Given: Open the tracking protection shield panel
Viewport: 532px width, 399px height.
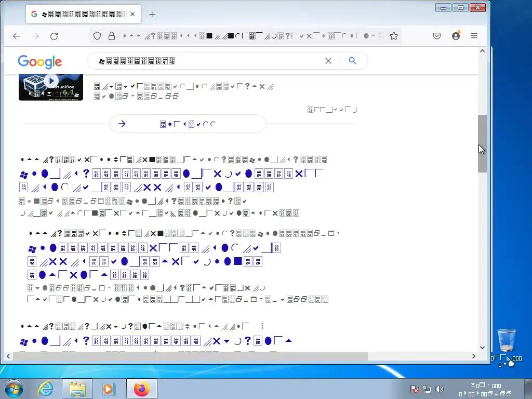Looking at the screenshot, I should click(97, 36).
